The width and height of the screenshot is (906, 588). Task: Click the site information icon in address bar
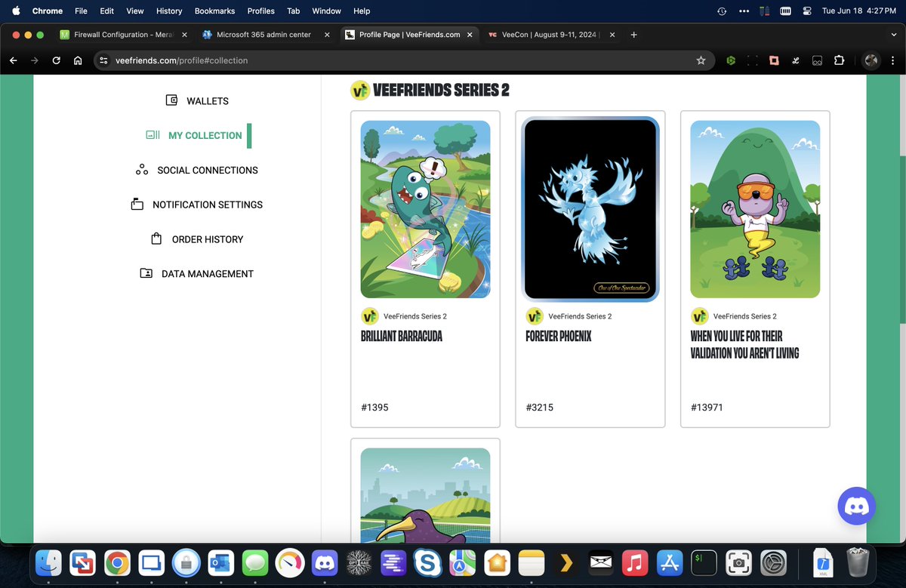click(104, 60)
